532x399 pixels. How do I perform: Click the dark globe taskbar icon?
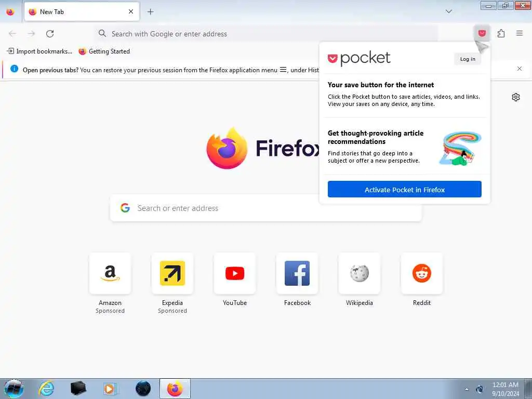[143, 389]
